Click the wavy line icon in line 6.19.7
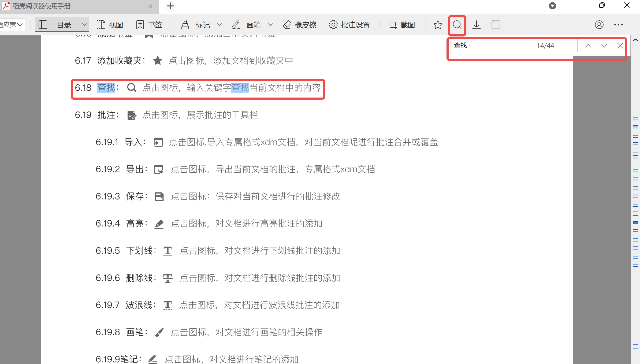640x364 pixels. [168, 305]
